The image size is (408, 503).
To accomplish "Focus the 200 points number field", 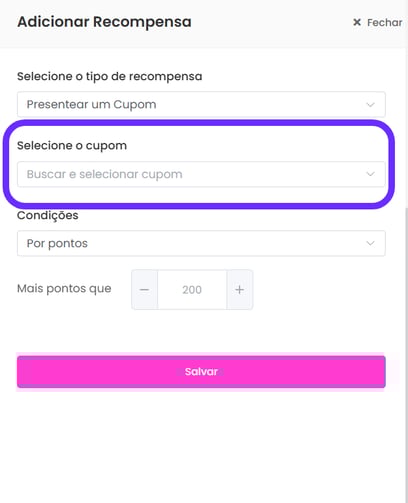I will click(192, 290).
